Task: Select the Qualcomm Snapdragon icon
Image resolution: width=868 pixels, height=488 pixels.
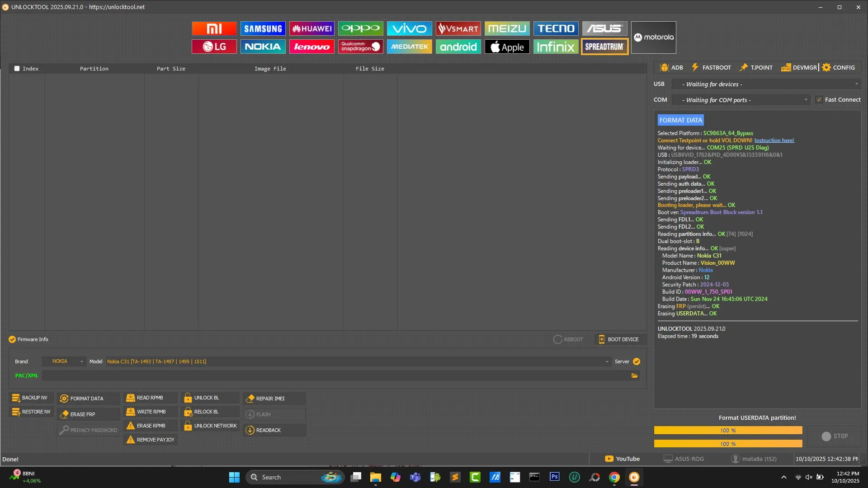Action: 360,47
